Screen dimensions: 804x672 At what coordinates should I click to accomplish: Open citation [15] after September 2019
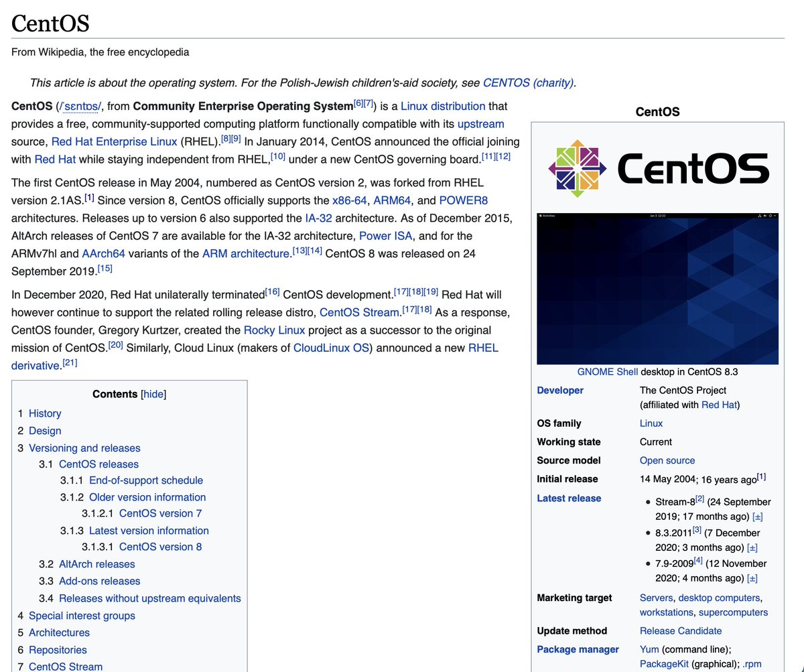[105, 269]
